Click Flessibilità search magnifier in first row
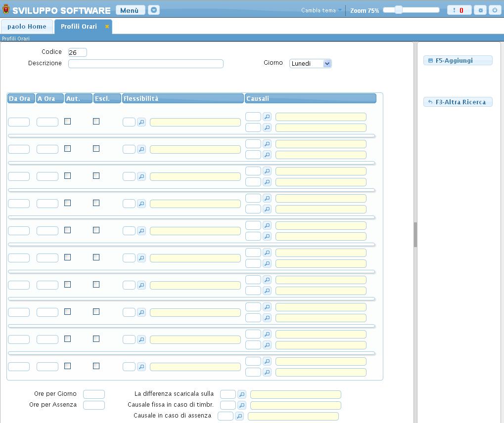 click(141, 122)
